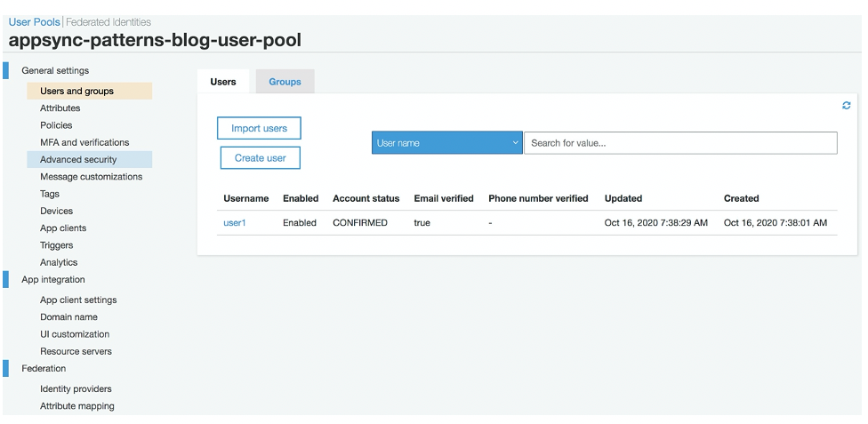This screenshot has width=868, height=424.
Task: Click the Create user button
Action: tap(261, 157)
